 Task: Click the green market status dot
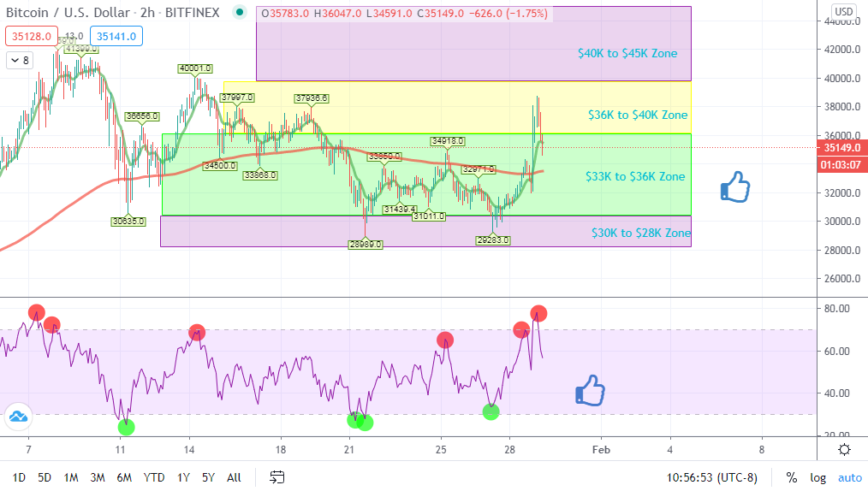tap(239, 12)
